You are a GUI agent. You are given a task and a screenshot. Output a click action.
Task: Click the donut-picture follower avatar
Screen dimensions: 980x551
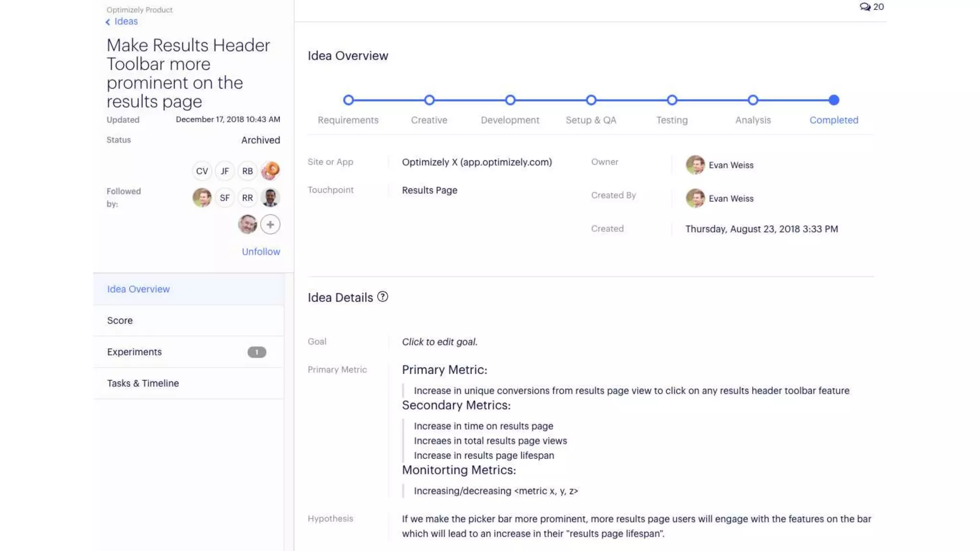pos(270,171)
